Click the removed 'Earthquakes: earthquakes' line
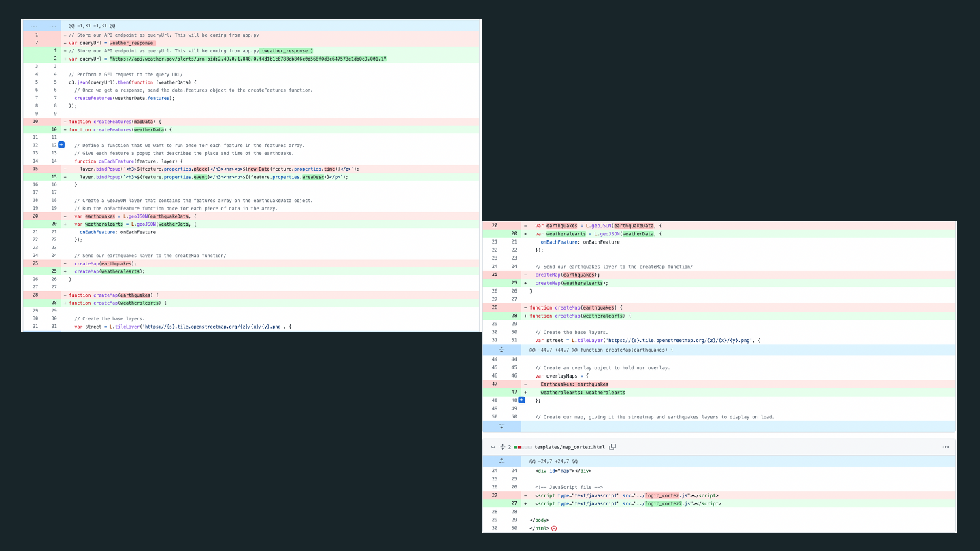The image size is (980, 551). point(574,384)
